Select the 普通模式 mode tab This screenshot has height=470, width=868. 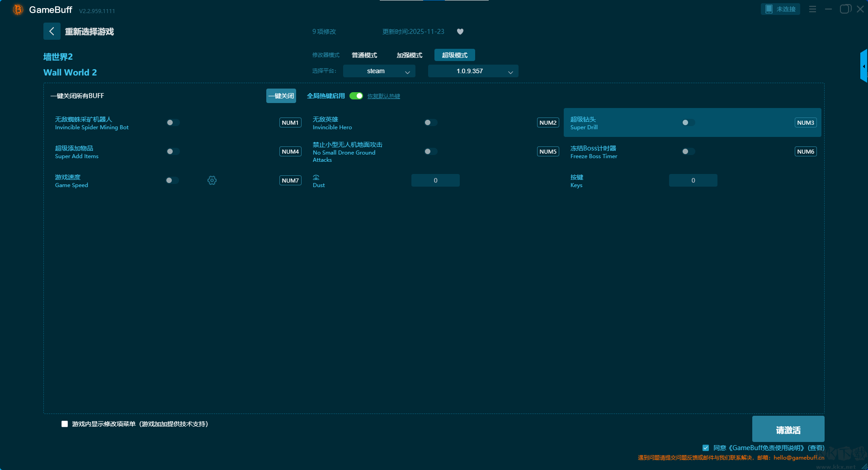[364, 55]
